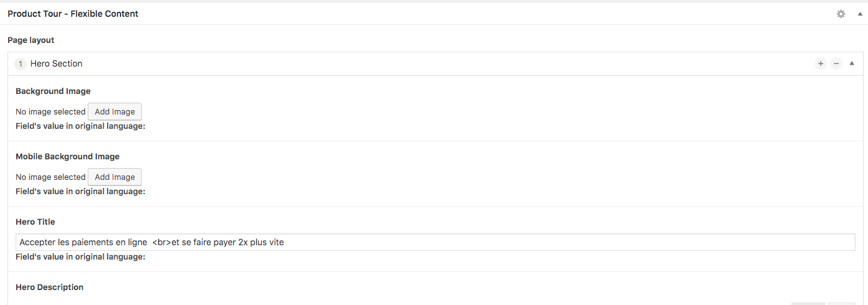Select the Hero Section layout header title
The image size is (868, 305).
pos(57,63)
